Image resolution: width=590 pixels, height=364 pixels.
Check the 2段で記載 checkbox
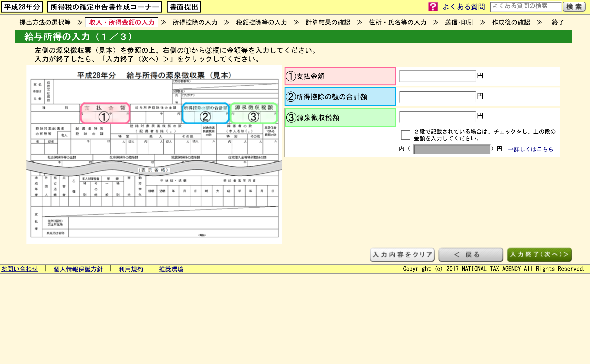(x=405, y=135)
